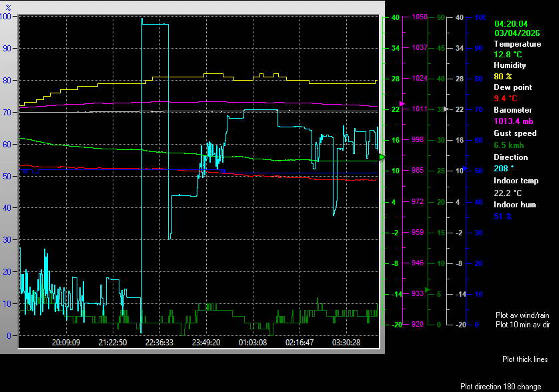
Task: Click the Humidity label in the legend
Action: tap(510, 65)
